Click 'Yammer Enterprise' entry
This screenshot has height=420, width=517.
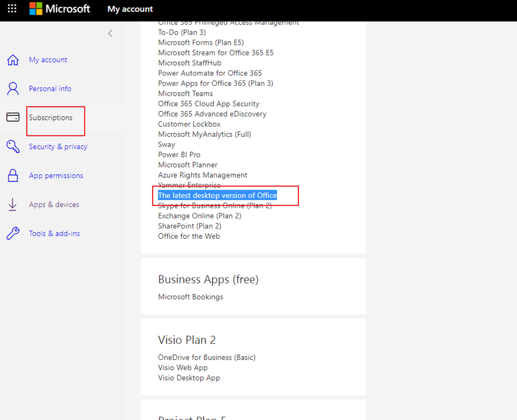point(189,185)
